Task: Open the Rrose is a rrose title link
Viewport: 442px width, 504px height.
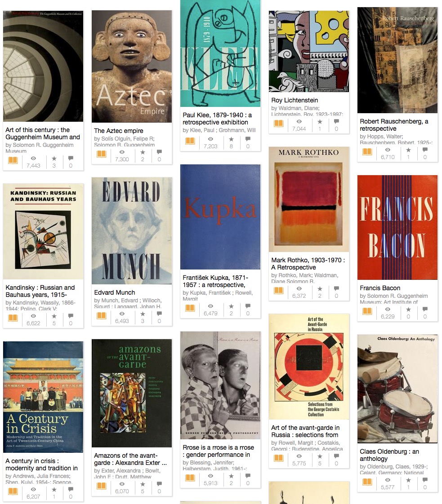Action: 219,451
